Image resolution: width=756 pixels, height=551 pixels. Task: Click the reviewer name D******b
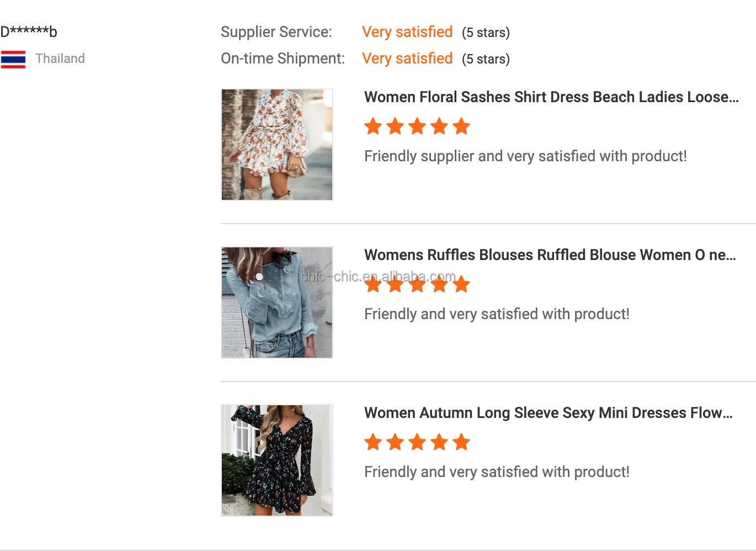click(29, 32)
